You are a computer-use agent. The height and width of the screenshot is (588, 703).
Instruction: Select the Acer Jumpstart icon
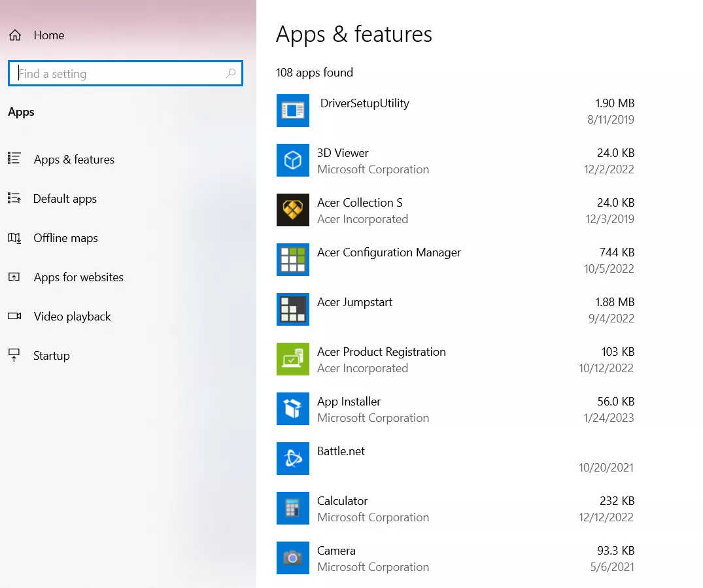point(292,309)
